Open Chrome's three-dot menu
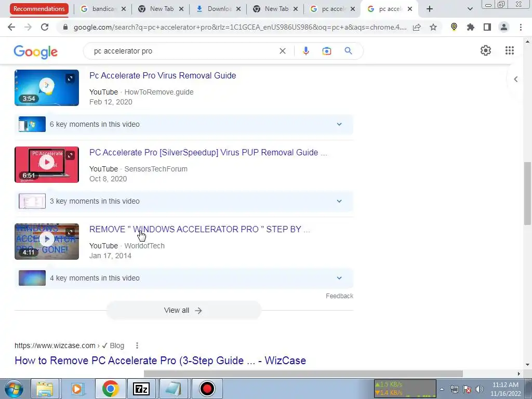532x399 pixels. [521, 27]
